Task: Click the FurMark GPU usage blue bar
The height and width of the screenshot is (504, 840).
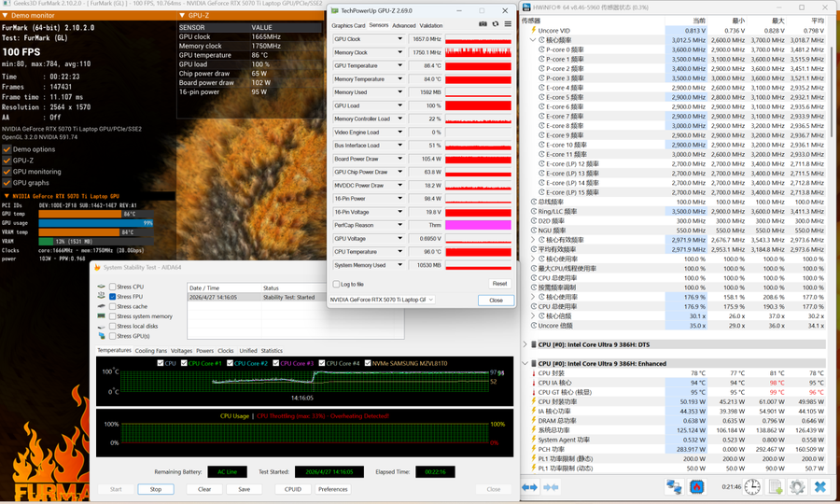Action: [96, 223]
